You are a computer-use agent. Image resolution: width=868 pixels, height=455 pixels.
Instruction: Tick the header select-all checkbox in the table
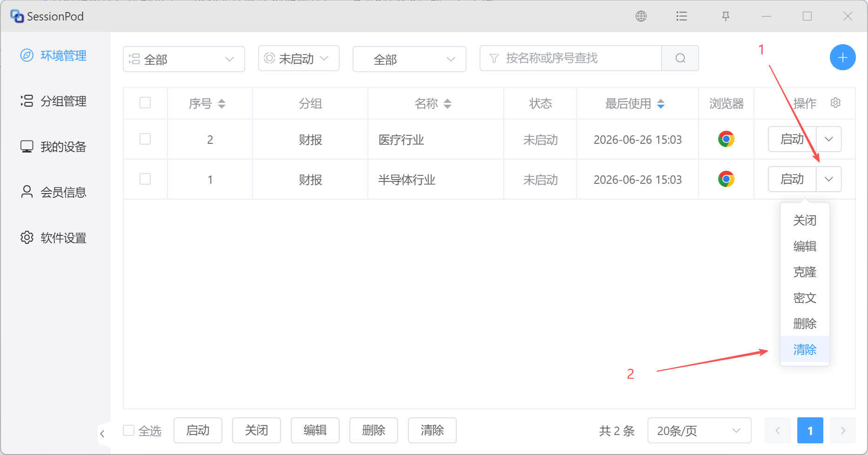point(145,103)
